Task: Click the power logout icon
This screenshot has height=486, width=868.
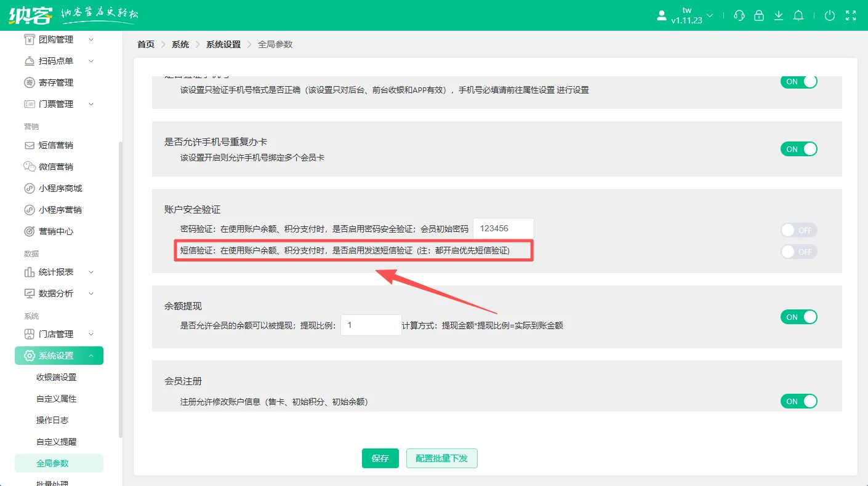Action: (x=830, y=15)
